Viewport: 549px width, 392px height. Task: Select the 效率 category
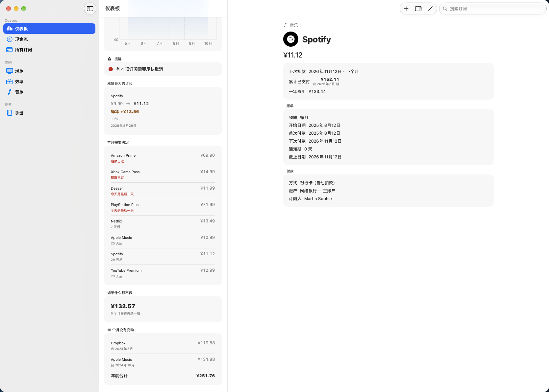coord(49,81)
